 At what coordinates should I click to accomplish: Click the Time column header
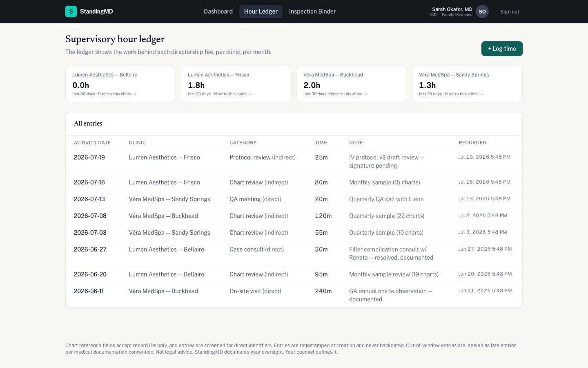[321, 143]
